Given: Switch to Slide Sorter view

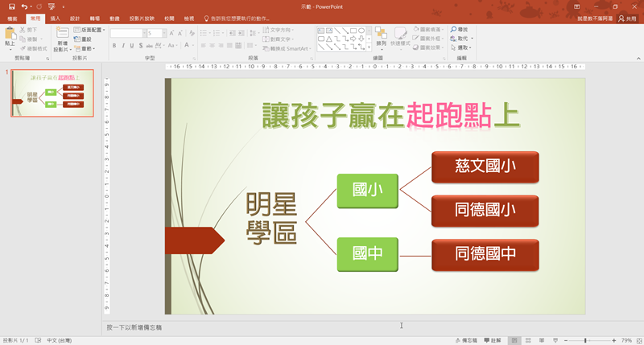Looking at the screenshot, I should (528, 340).
